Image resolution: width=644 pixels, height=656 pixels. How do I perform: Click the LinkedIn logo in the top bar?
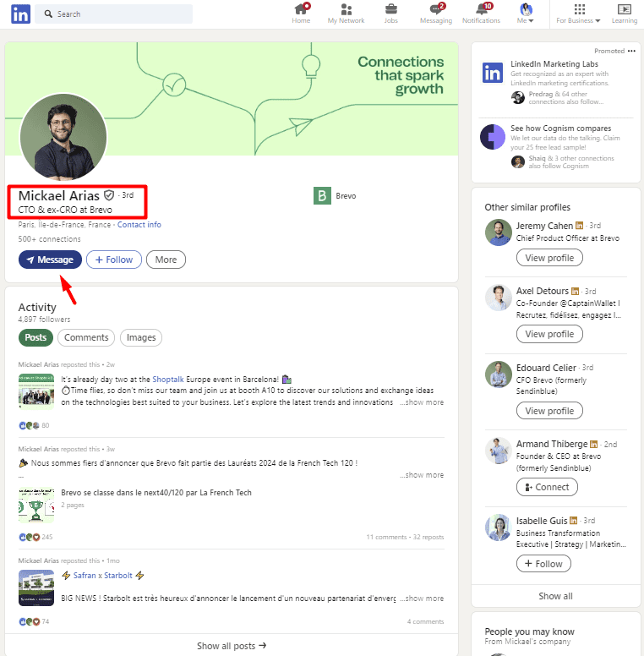[20, 14]
